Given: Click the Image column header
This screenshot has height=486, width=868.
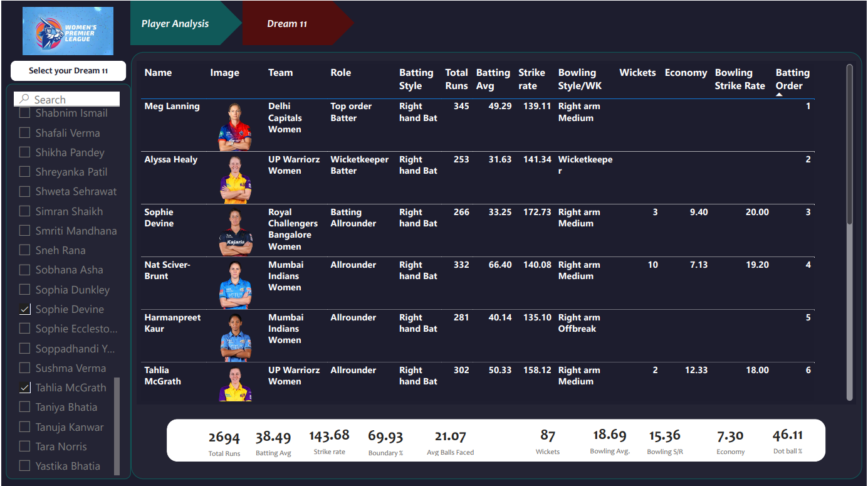Looking at the screenshot, I should point(225,73).
